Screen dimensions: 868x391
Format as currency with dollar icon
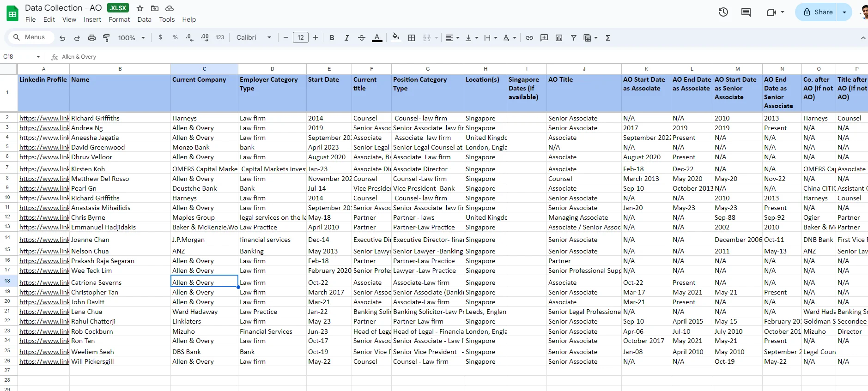[160, 37]
